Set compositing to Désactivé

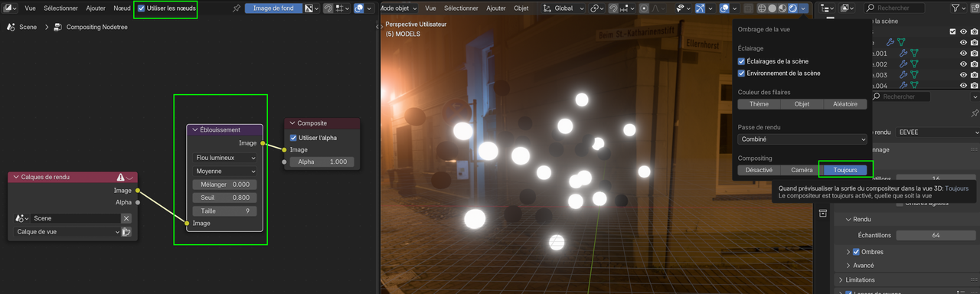pos(759,170)
